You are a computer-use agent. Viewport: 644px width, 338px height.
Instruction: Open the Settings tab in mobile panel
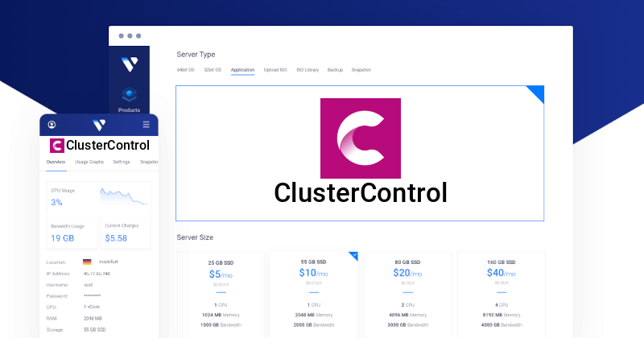(121, 162)
